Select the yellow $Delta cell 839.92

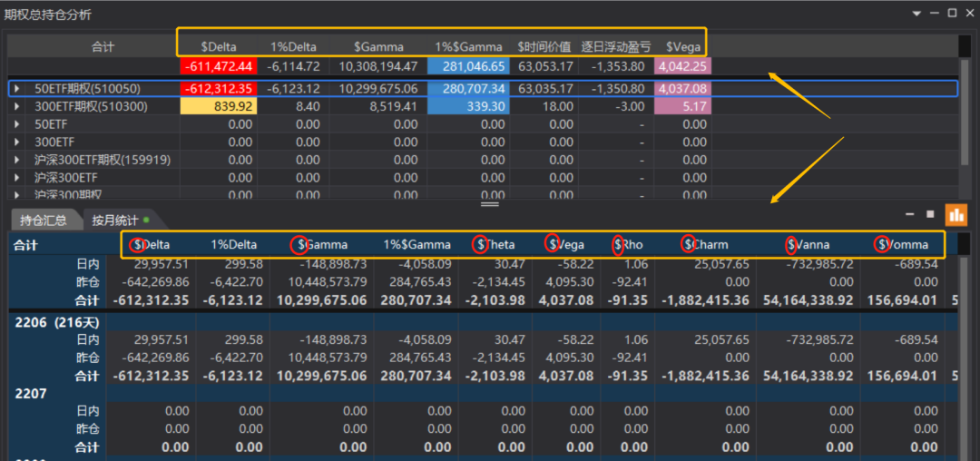pyautogui.click(x=218, y=107)
